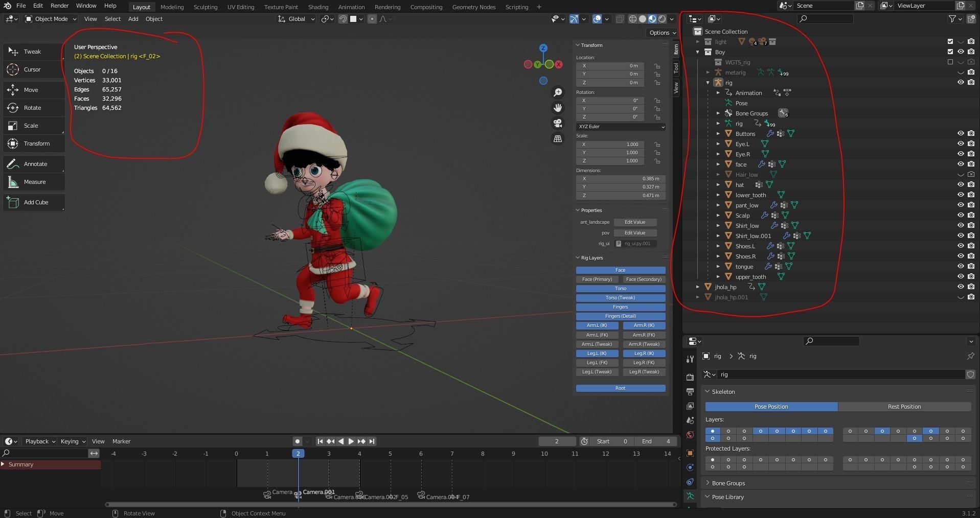Click Edit Value for ant_landscape

[635, 222]
